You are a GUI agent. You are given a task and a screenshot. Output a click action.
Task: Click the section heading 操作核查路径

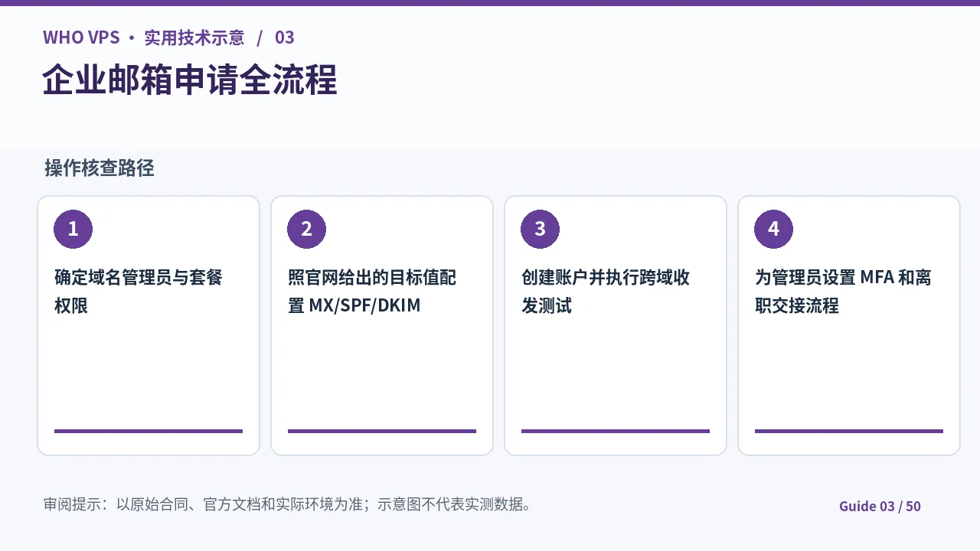pyautogui.click(x=100, y=168)
